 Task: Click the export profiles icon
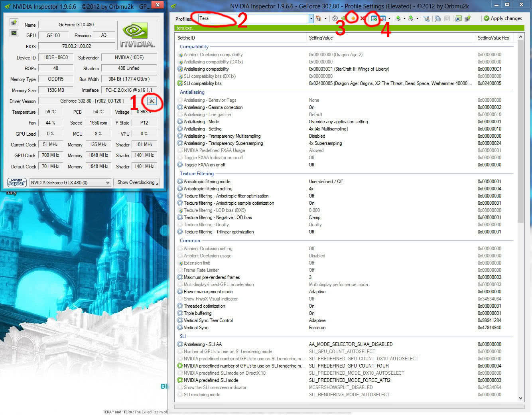click(x=398, y=18)
